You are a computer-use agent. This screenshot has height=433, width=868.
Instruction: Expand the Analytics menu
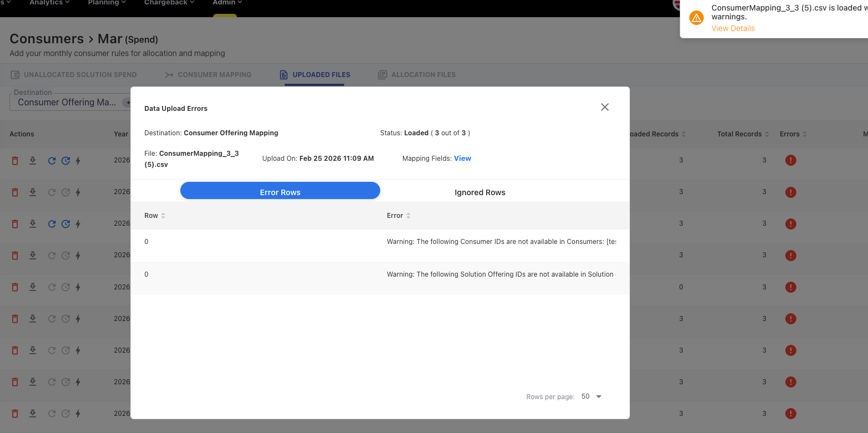point(49,3)
